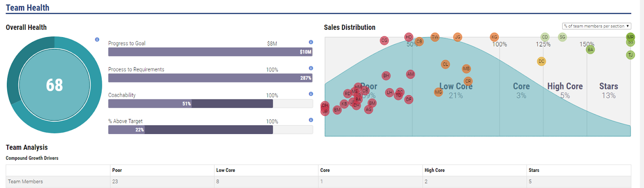Viewport: 644px width, 188px height.
Task: Select the yellow DC rep bubble
Action: [x=541, y=61]
